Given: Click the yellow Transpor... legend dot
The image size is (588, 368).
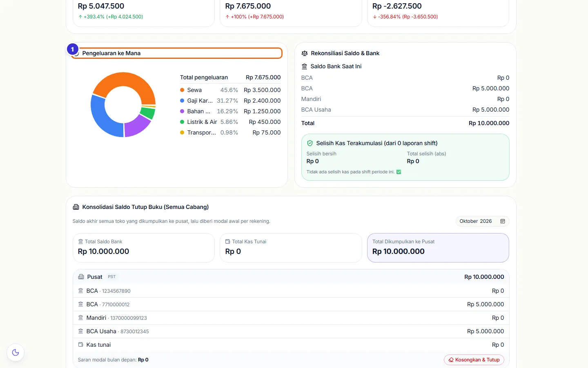Looking at the screenshot, I should pyautogui.click(x=182, y=132).
